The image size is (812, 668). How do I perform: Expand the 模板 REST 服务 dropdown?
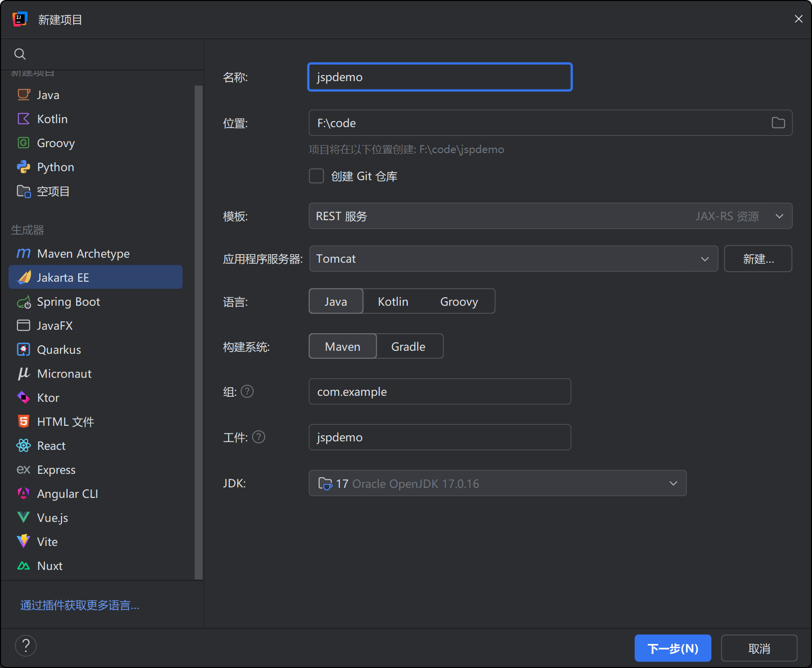coord(550,216)
